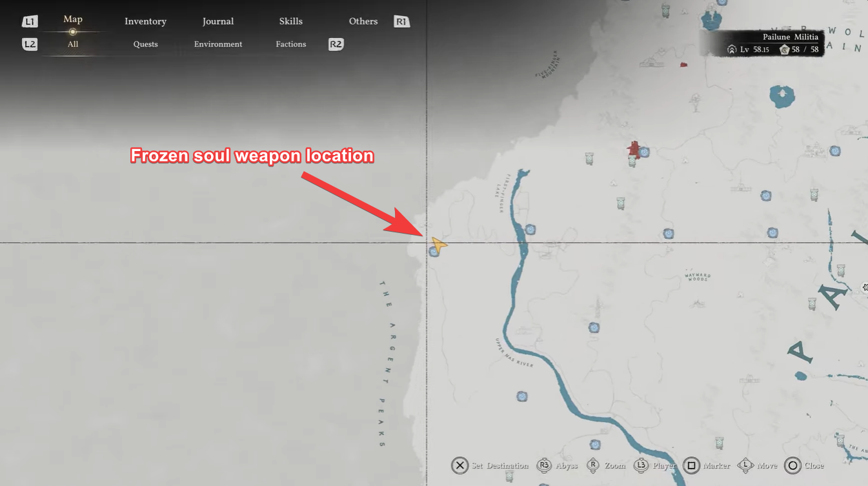The height and width of the screenshot is (486, 868).
Task: Show the Environment map filter
Action: 218,44
